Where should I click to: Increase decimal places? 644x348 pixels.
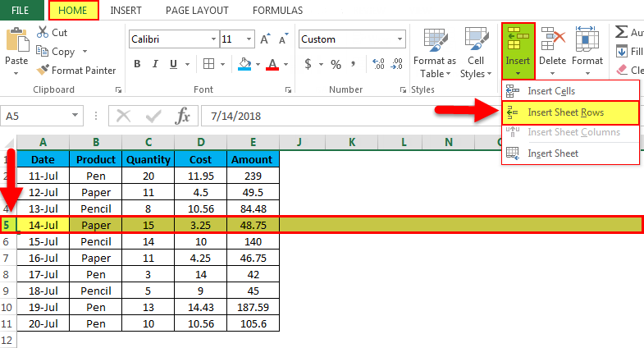click(x=378, y=64)
